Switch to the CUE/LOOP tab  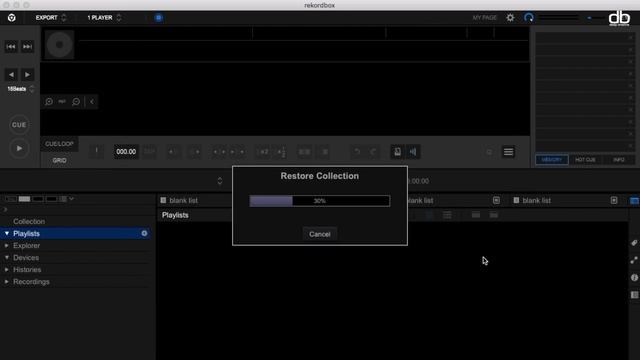pyautogui.click(x=59, y=144)
